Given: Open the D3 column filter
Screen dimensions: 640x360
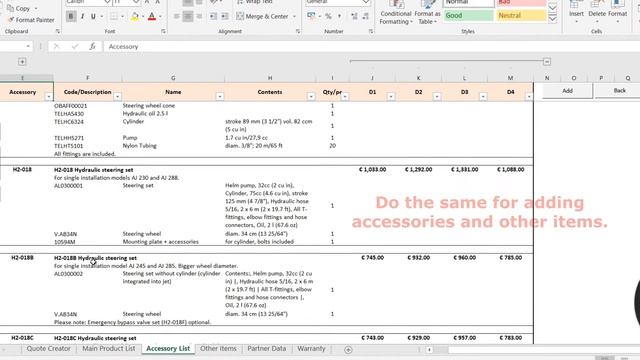Looking at the screenshot, I should coord(483,96).
